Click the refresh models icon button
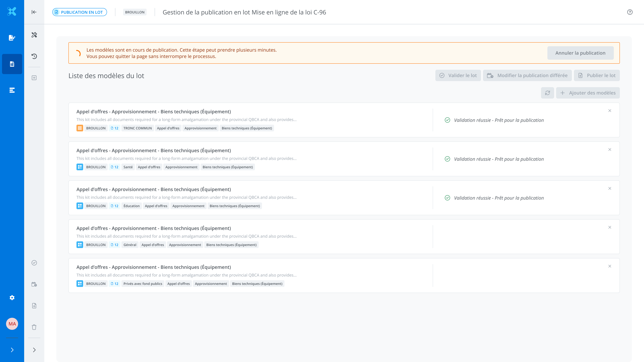The image size is (644, 362). click(547, 93)
